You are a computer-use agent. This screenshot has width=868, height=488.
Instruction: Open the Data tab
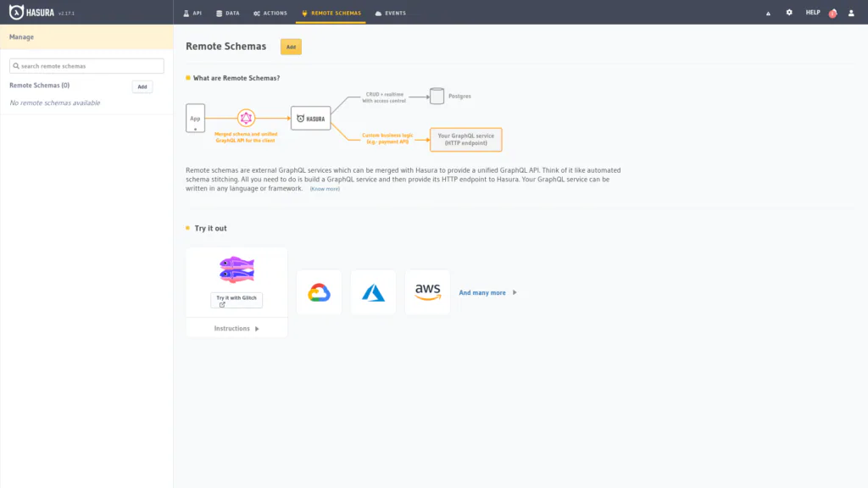[228, 13]
